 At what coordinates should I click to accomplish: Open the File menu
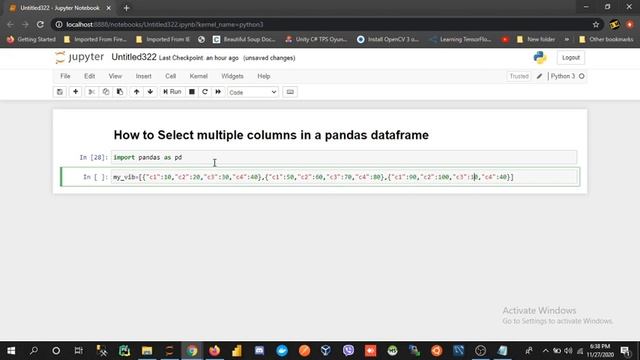65,76
